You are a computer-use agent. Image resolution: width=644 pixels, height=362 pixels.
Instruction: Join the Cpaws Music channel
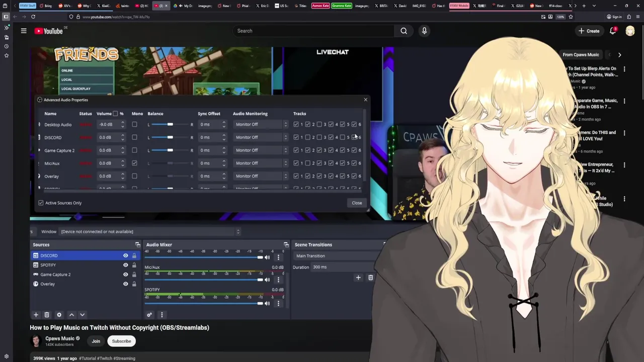point(96,341)
